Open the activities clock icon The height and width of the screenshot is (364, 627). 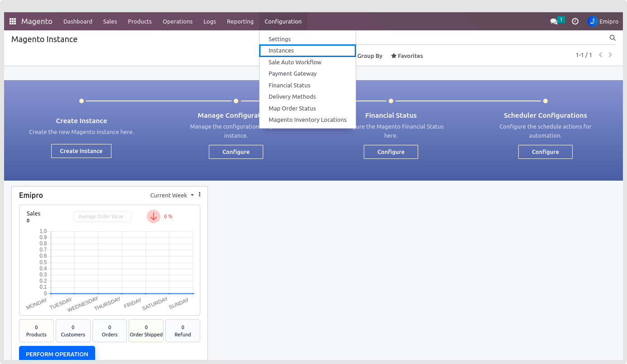(575, 21)
